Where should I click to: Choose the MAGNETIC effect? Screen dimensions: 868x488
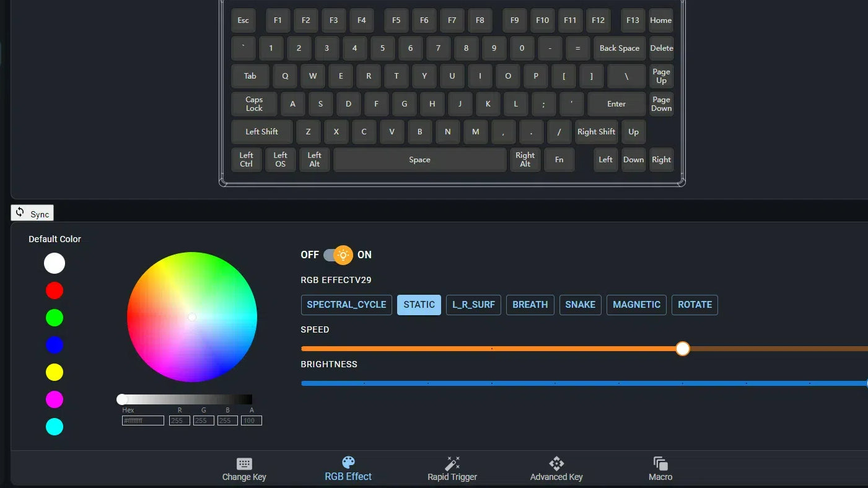[636, 305]
